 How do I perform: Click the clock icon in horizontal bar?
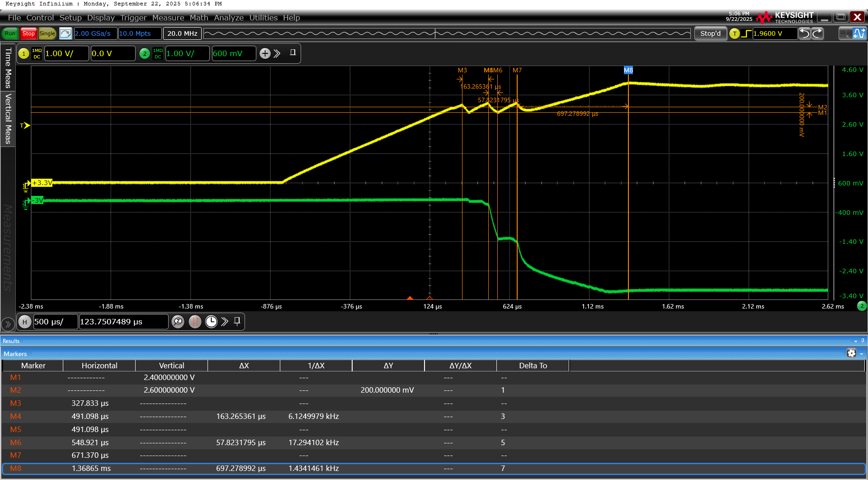[x=211, y=322]
